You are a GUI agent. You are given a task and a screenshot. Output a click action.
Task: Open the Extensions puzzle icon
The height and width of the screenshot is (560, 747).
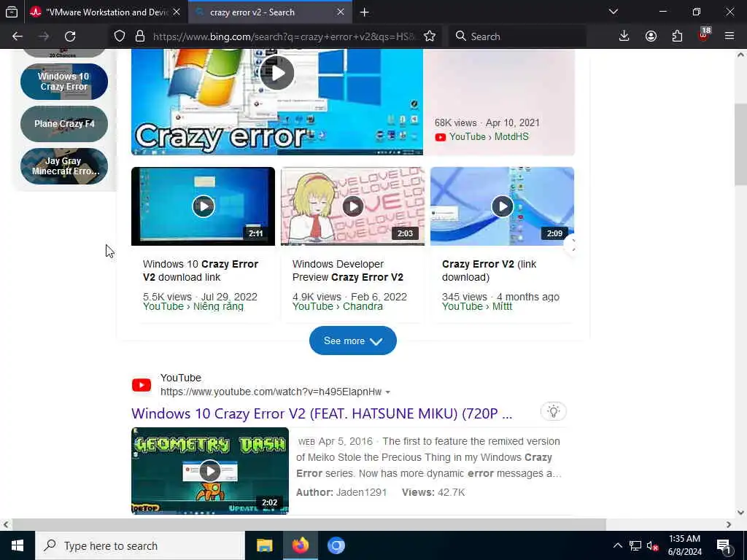[677, 36]
